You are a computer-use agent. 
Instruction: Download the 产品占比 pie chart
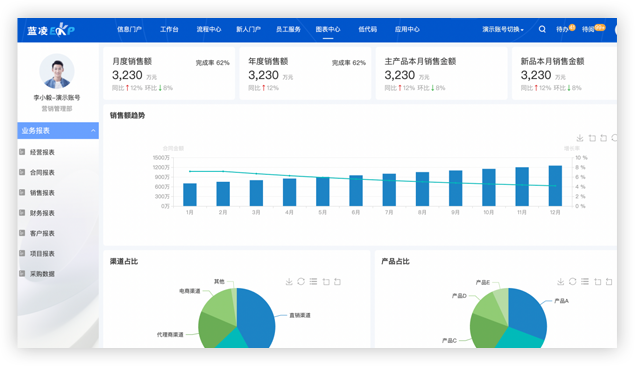pyautogui.click(x=560, y=281)
